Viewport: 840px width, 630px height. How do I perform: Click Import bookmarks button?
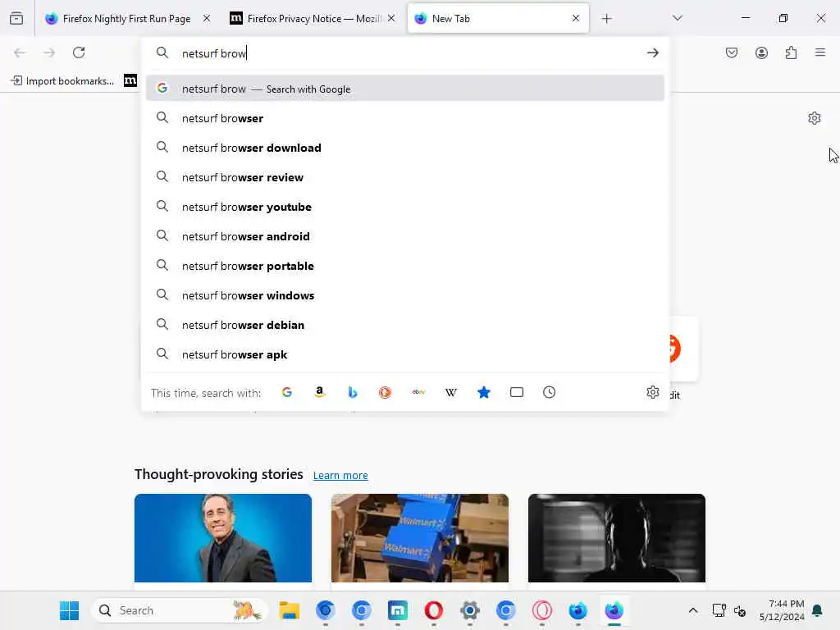tap(62, 80)
